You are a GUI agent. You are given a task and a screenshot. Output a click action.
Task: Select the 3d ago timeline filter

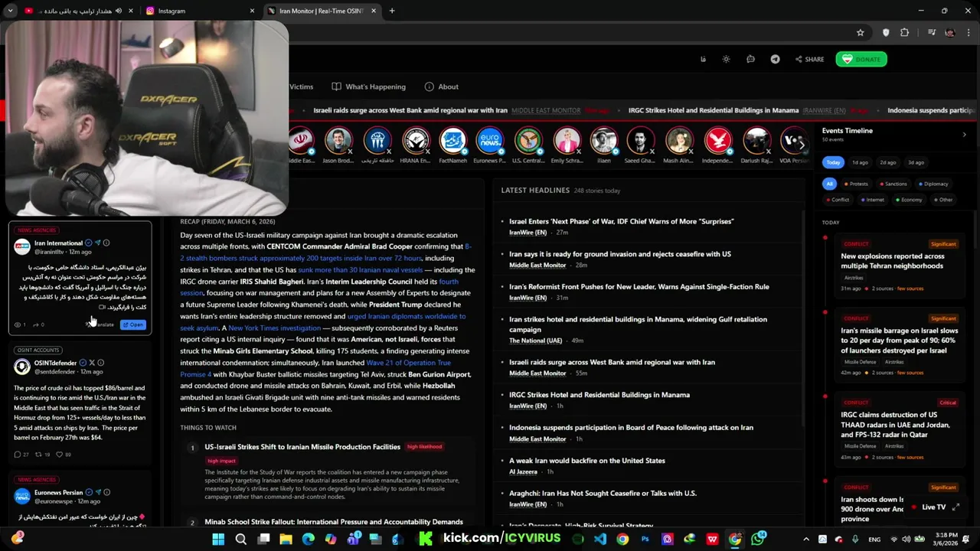tap(915, 162)
